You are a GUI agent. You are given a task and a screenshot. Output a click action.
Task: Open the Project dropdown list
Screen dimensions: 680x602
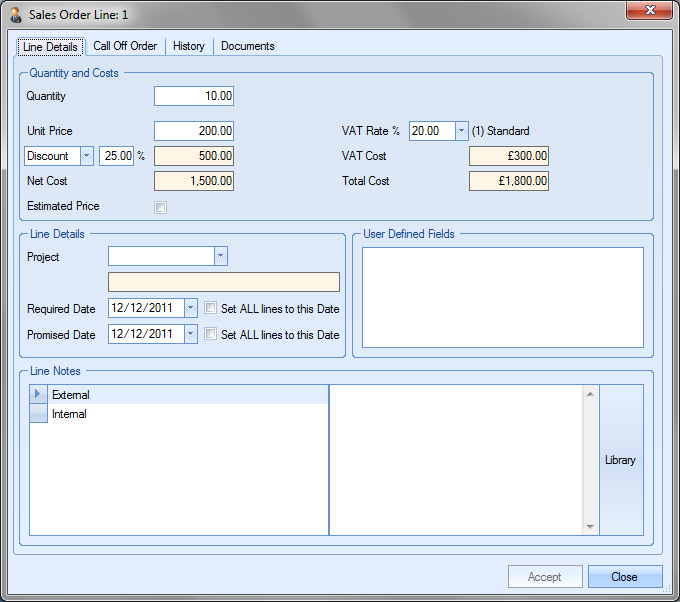220,257
